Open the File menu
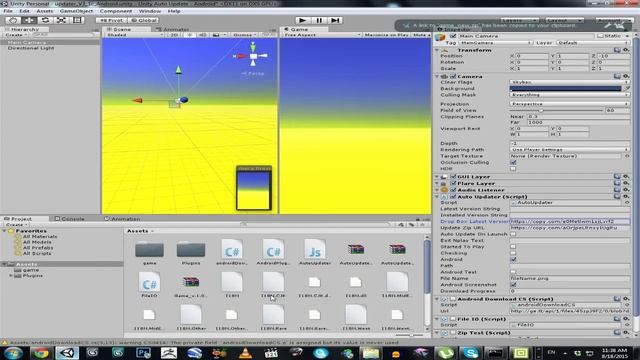Viewport: 640px width, 360px height. [x=8, y=11]
